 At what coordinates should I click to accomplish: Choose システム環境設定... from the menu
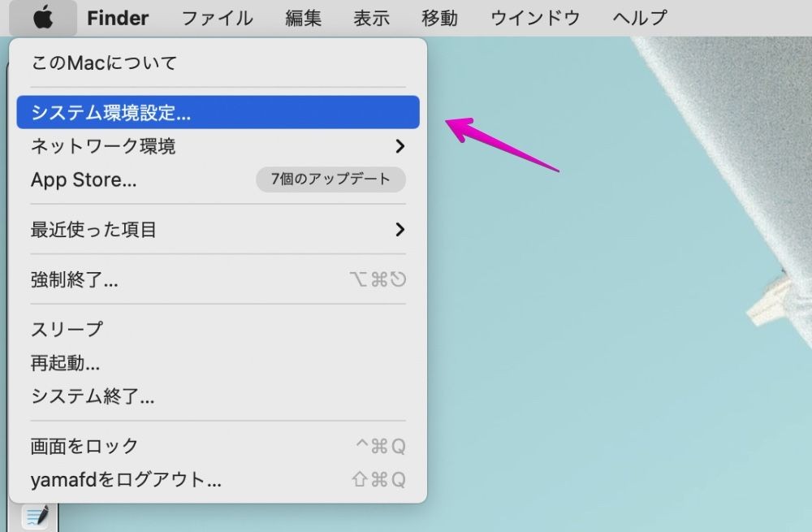pyautogui.click(x=111, y=113)
